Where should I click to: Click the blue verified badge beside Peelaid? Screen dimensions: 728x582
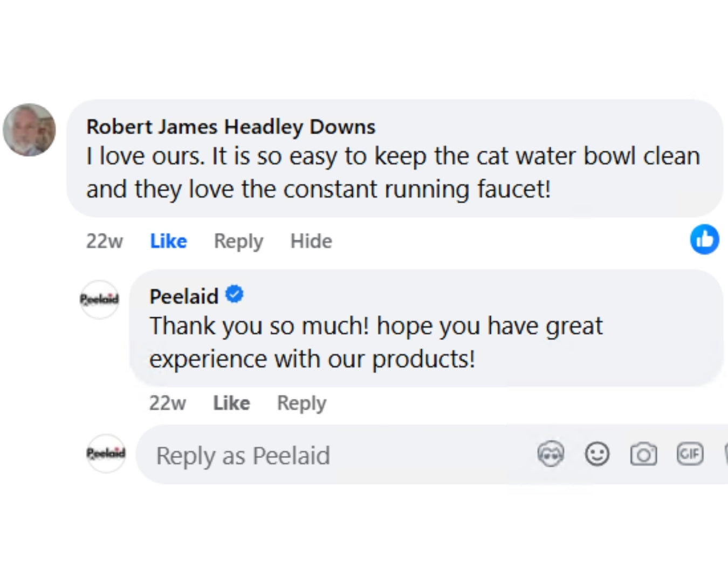(234, 295)
